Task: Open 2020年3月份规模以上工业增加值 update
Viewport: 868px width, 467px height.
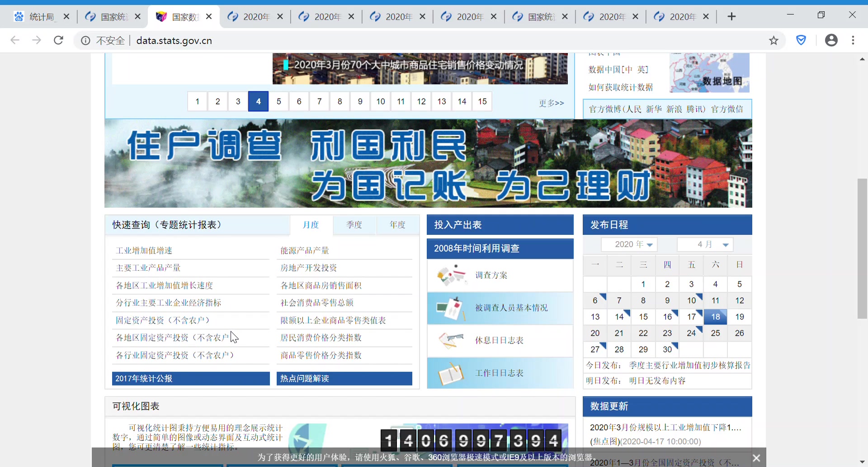Action: (x=665, y=427)
